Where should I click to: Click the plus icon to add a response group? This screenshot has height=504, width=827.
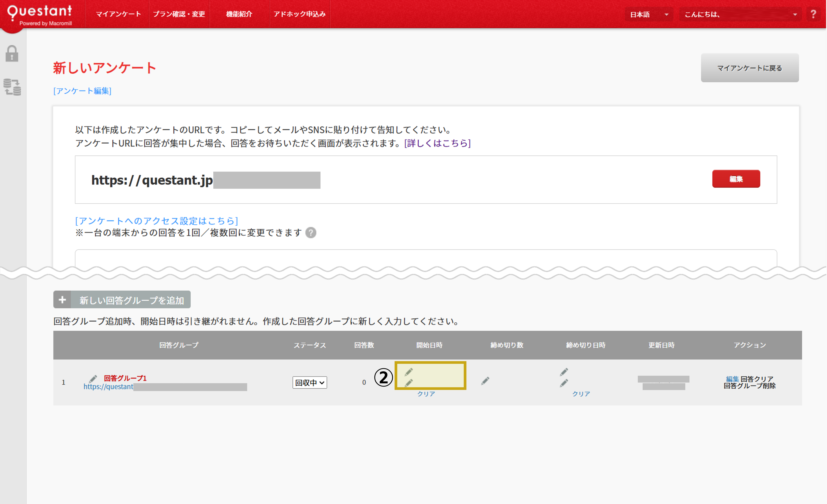click(x=62, y=299)
